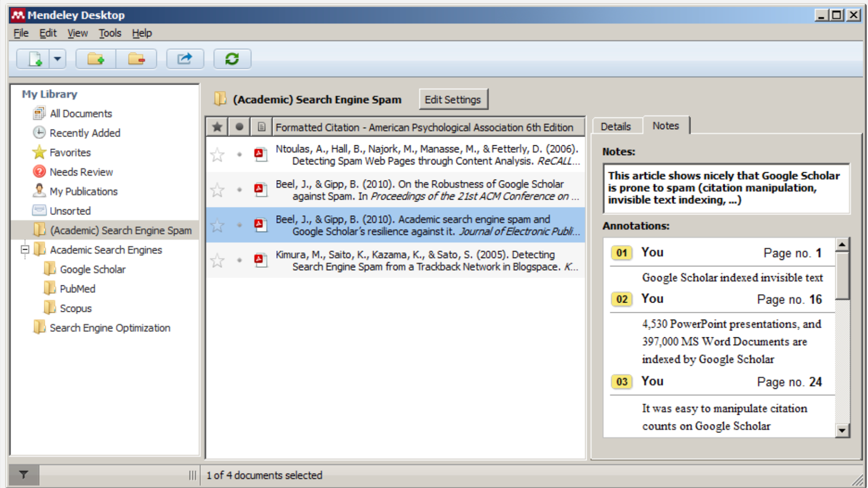
Task: Click the Share document toolbar icon
Action: tap(185, 59)
